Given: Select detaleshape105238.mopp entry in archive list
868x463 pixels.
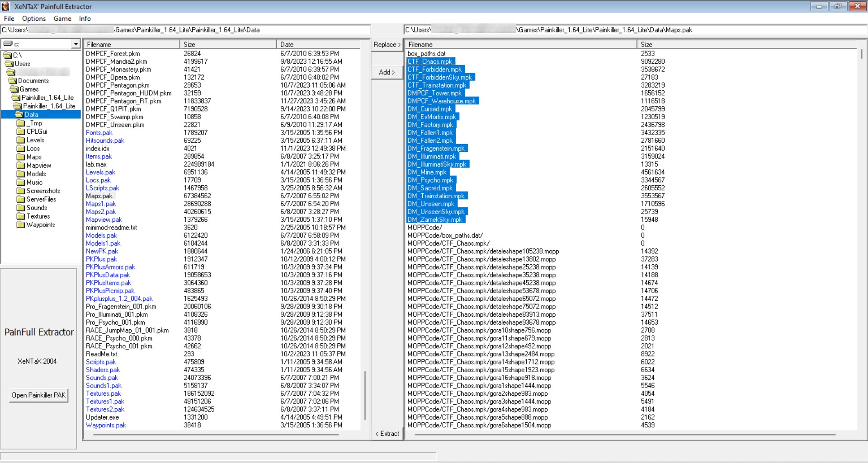Looking at the screenshot, I should point(483,251).
